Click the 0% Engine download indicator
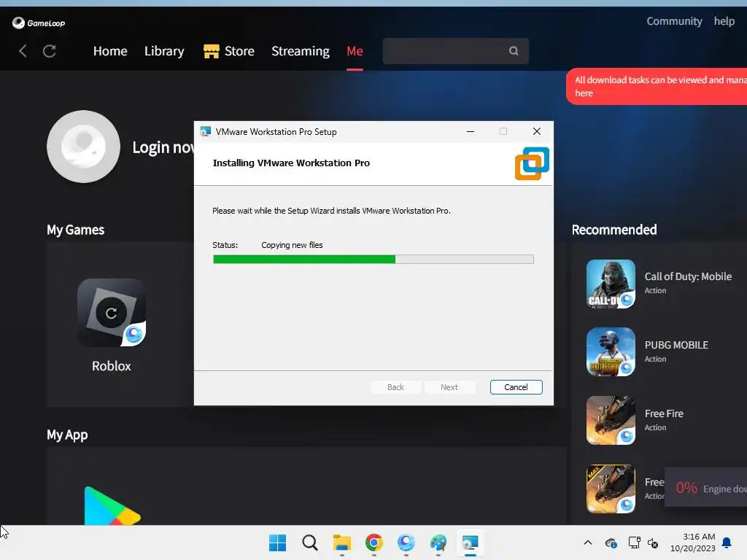 coord(705,488)
